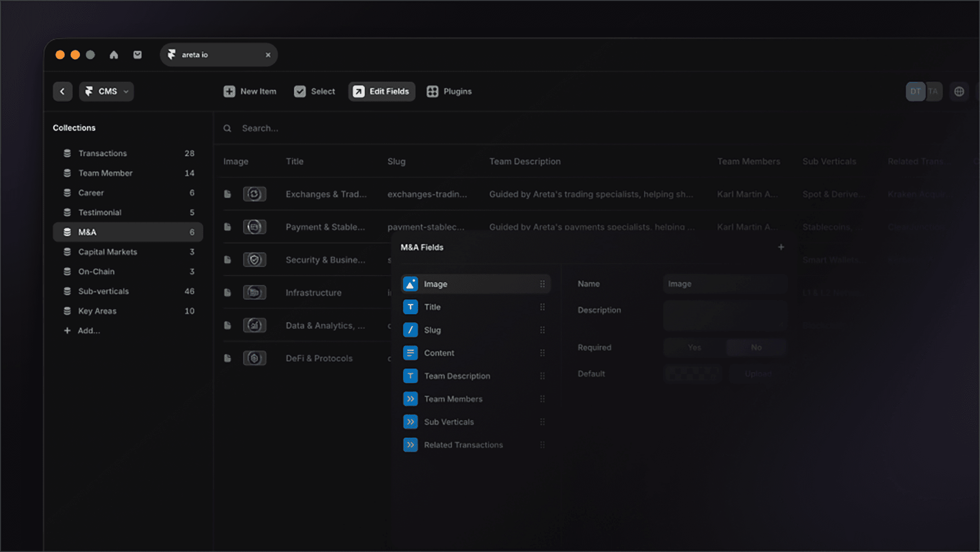Open the Plugins panel
The width and height of the screenshot is (980, 552).
(x=449, y=91)
